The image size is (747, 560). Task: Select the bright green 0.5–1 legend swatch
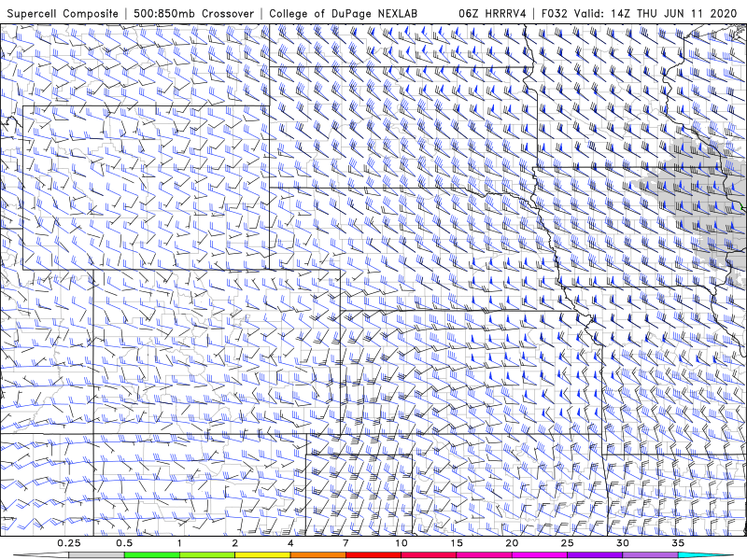coord(152,555)
